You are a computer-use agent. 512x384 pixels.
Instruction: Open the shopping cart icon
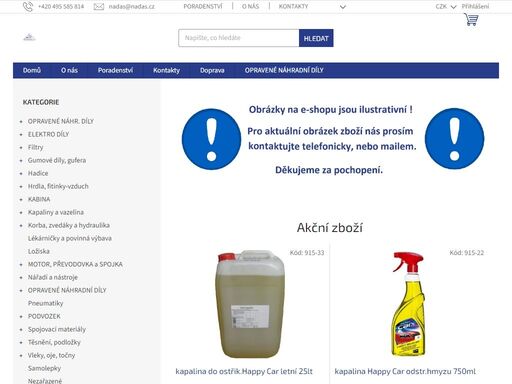(471, 20)
